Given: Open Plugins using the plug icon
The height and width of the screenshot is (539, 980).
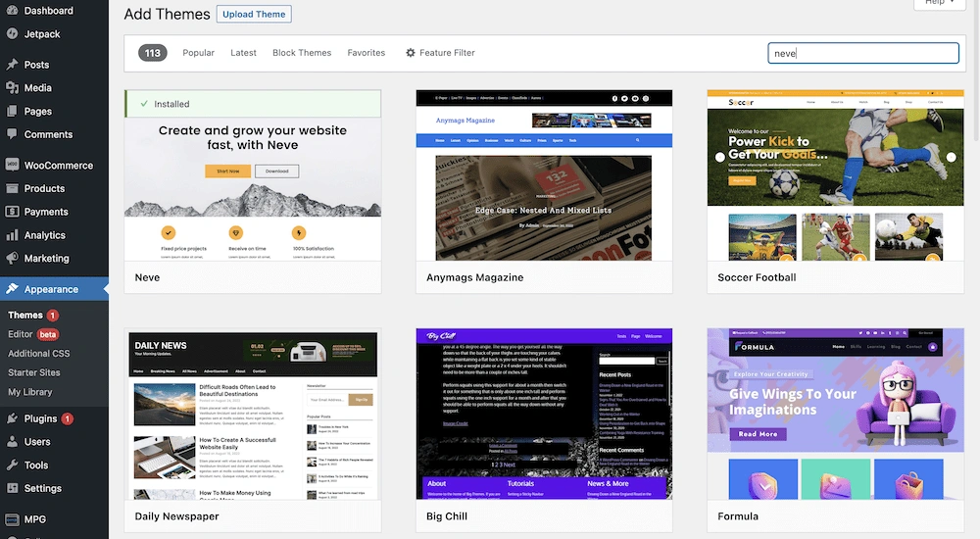Looking at the screenshot, I should pos(12,418).
